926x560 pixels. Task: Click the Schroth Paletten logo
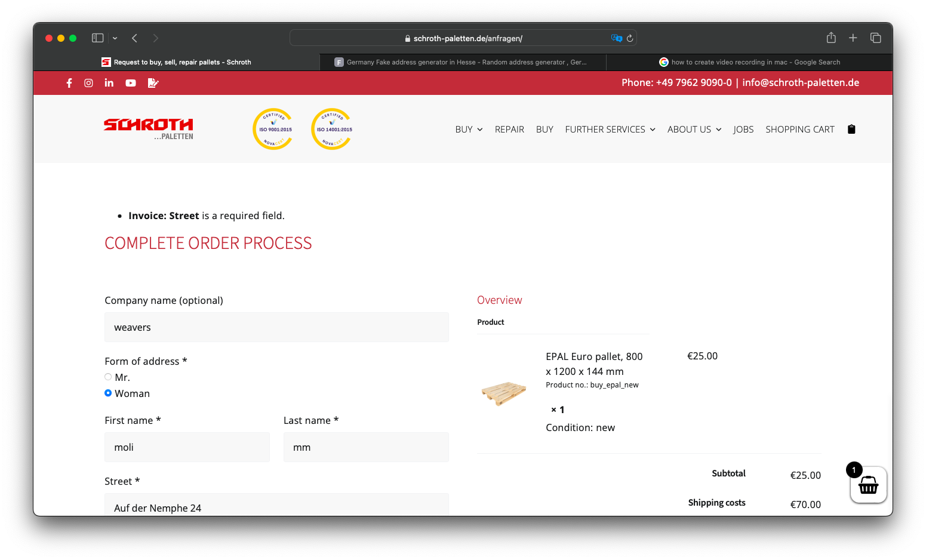click(149, 129)
